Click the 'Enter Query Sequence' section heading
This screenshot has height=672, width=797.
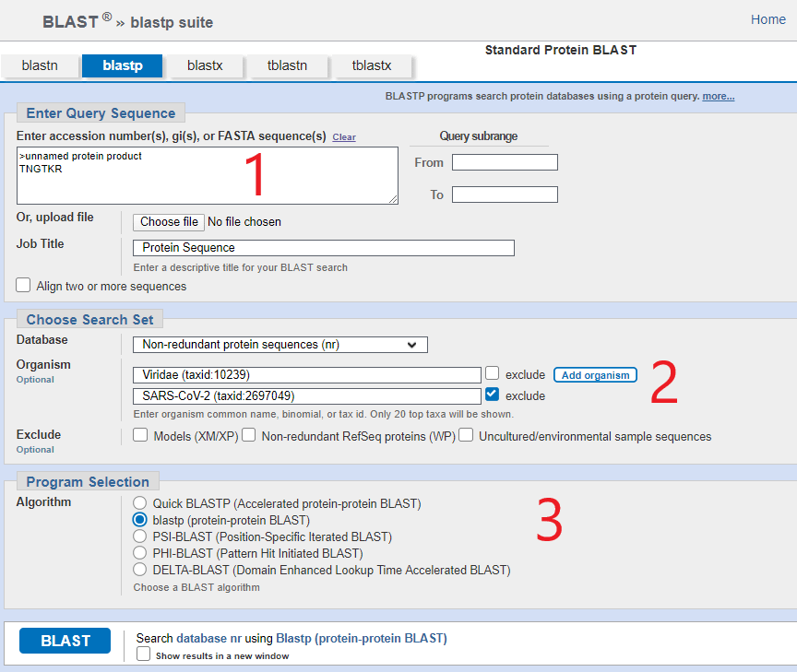point(101,113)
